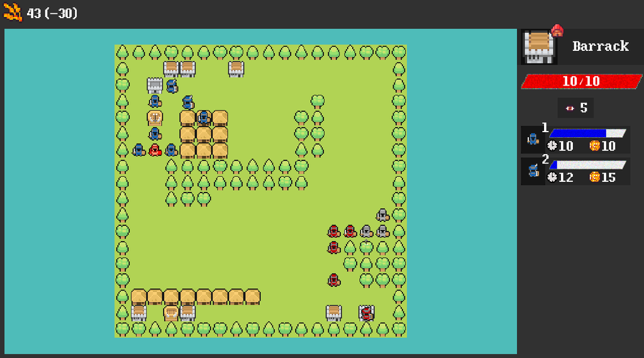
Task: Select the lone red soldier above bottom-right barrack
Action: 334,281
